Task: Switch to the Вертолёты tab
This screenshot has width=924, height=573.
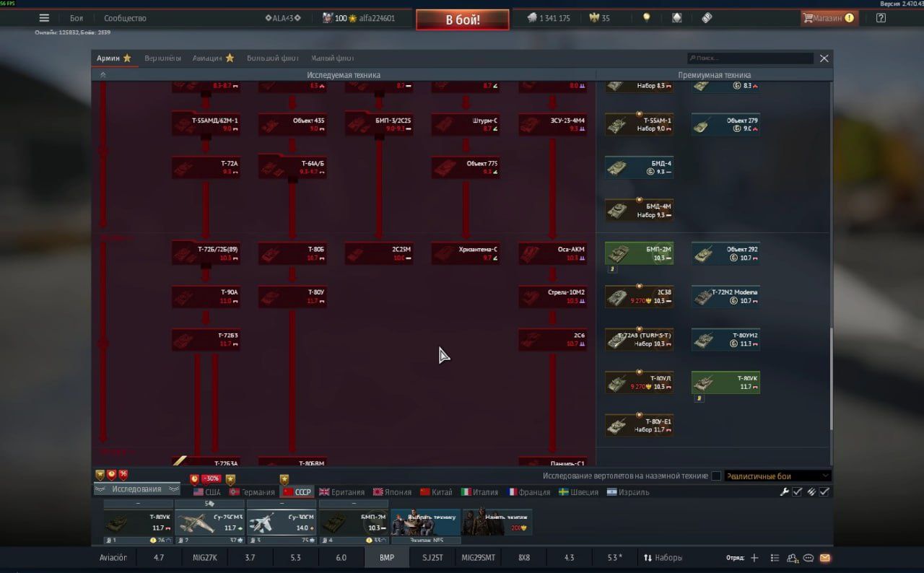Action: coord(162,58)
